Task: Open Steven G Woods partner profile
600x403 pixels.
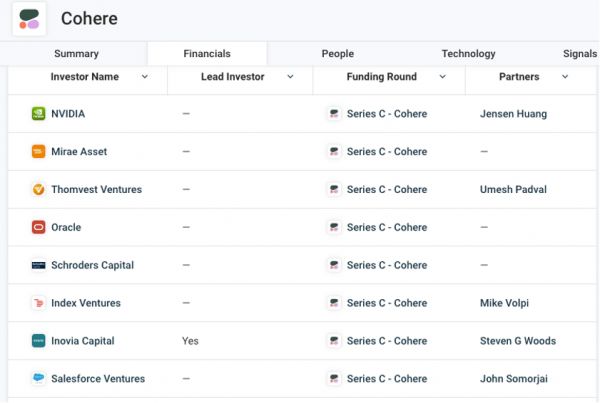Action: pos(517,341)
